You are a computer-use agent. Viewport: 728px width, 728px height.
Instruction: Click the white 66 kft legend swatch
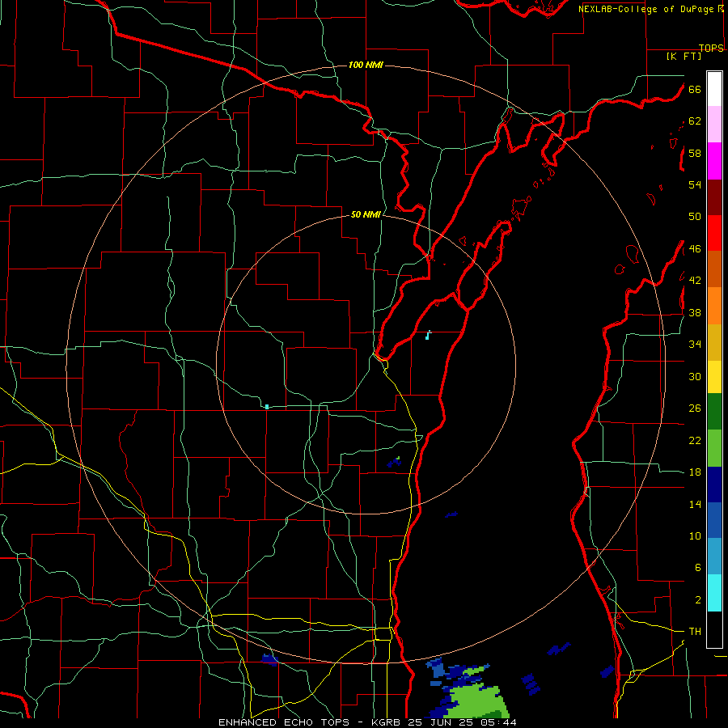(x=714, y=89)
